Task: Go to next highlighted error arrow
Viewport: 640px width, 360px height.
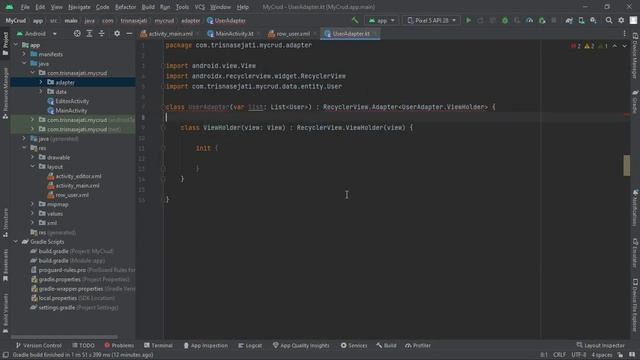Action: click(624, 46)
